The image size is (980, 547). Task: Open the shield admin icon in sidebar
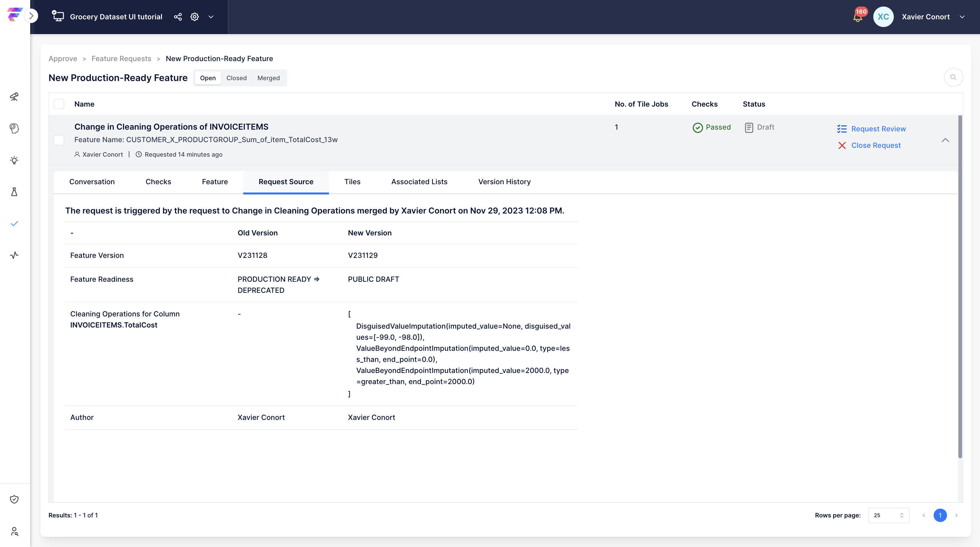(x=14, y=499)
